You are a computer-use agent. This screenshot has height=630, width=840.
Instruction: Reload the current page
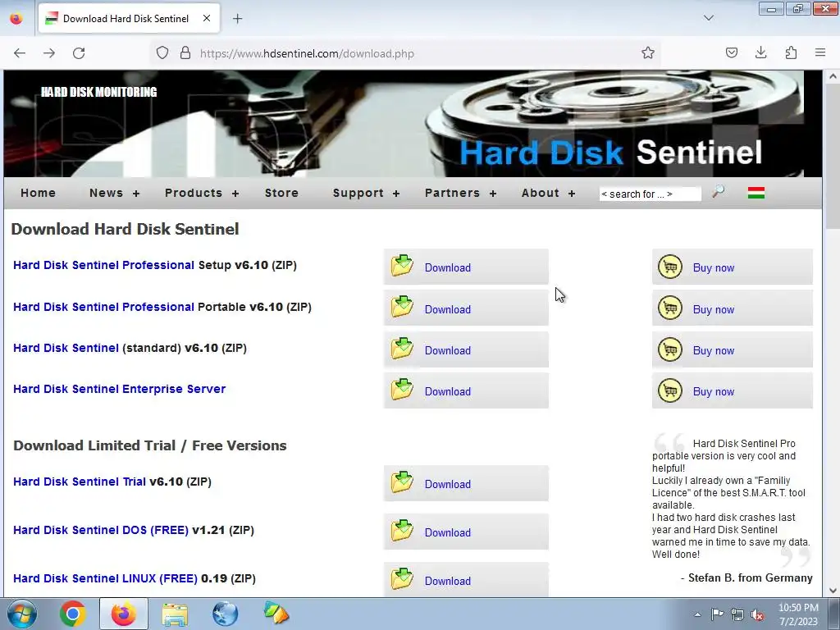coord(79,53)
